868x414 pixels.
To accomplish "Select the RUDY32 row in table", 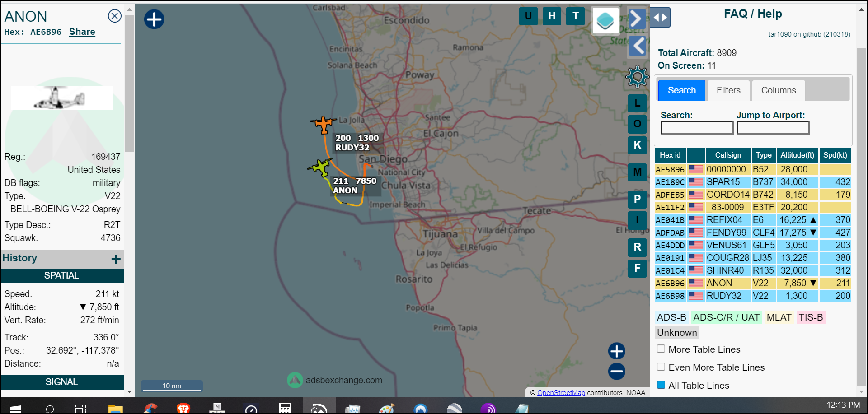I will pos(753,296).
